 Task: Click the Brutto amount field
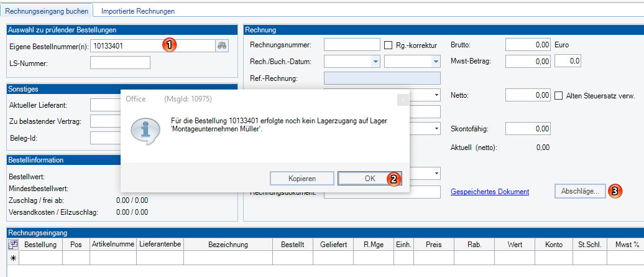(x=528, y=45)
